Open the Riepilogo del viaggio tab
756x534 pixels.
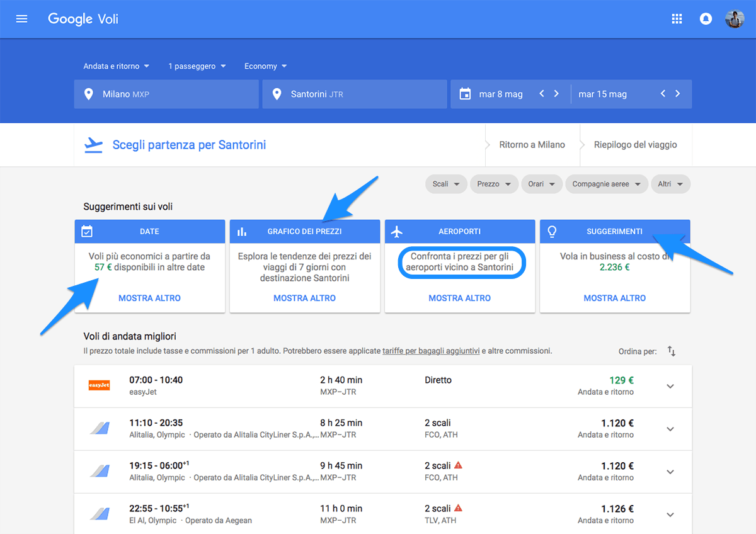635,144
